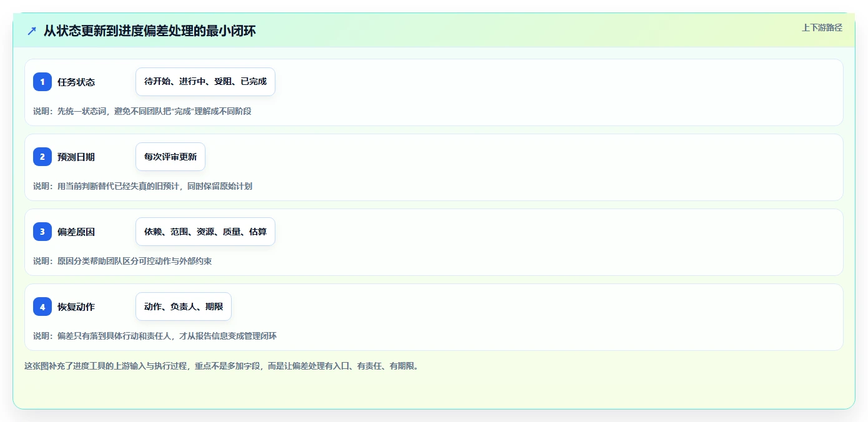
Task: Click the title 从状态更新到进度偏差处理的最小闭环
Action: coord(150,31)
